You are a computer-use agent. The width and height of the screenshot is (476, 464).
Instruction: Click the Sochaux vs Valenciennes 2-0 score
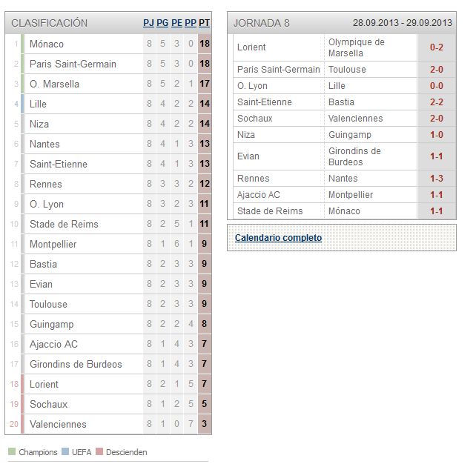coord(437,119)
